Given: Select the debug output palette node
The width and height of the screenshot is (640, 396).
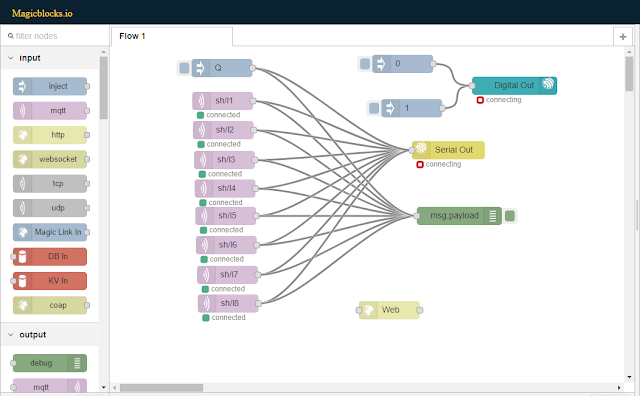Looking at the screenshot, I should click(x=50, y=363).
